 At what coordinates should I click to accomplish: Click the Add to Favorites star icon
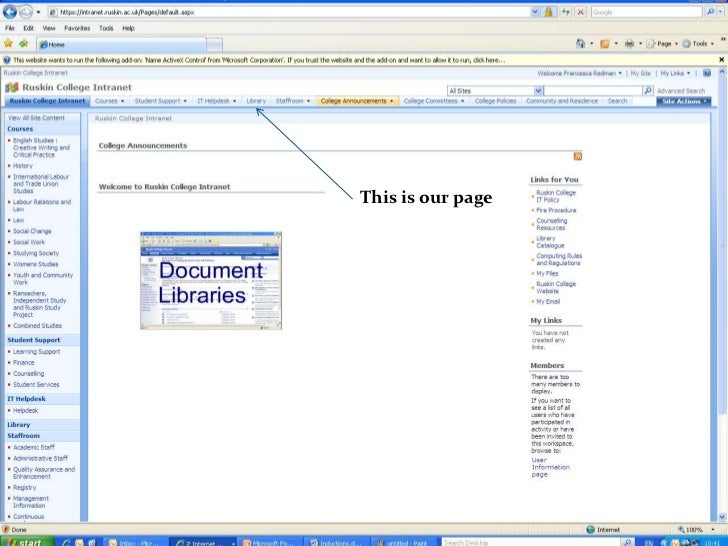coord(24,44)
